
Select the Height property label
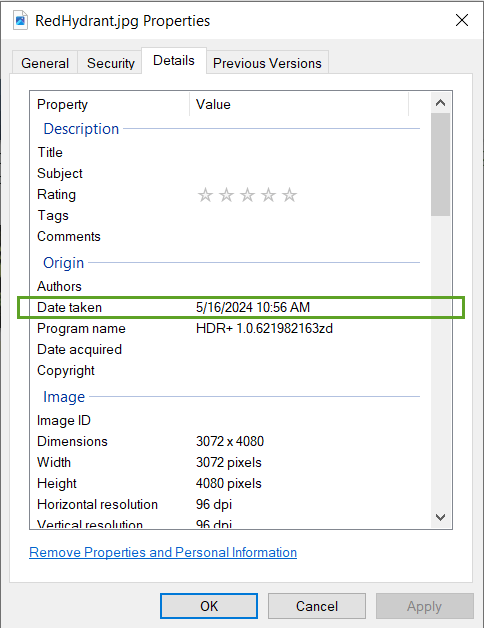(56, 483)
